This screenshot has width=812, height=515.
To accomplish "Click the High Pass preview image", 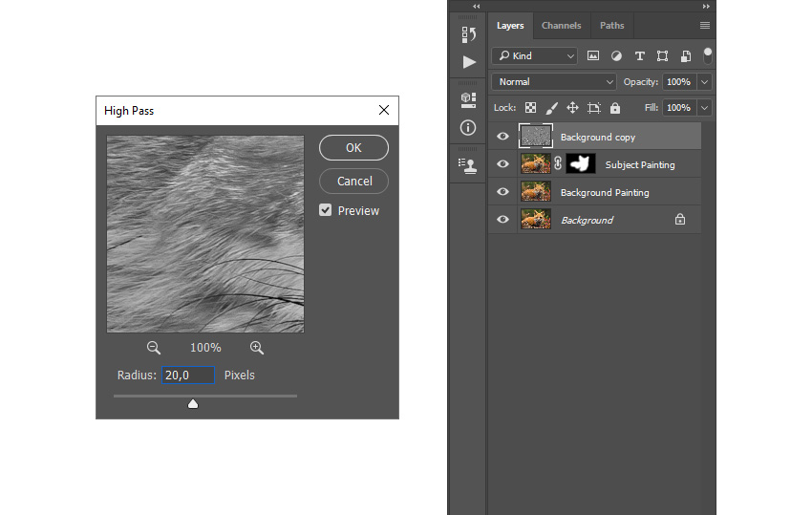I will (x=205, y=234).
